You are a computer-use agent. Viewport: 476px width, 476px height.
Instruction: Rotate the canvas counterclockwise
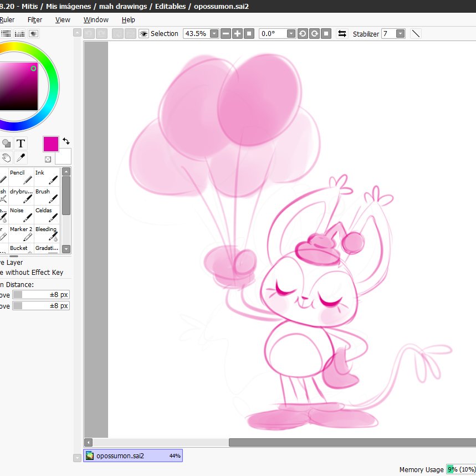click(x=303, y=34)
